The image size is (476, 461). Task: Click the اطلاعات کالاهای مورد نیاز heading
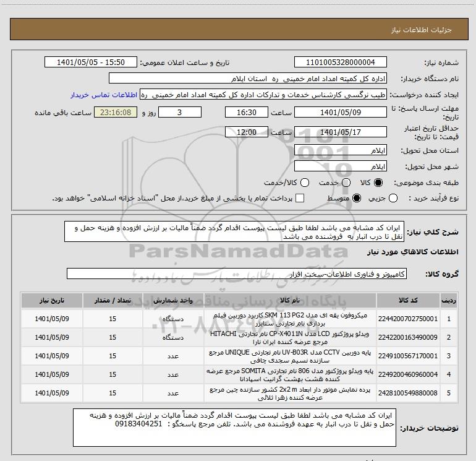point(412,252)
